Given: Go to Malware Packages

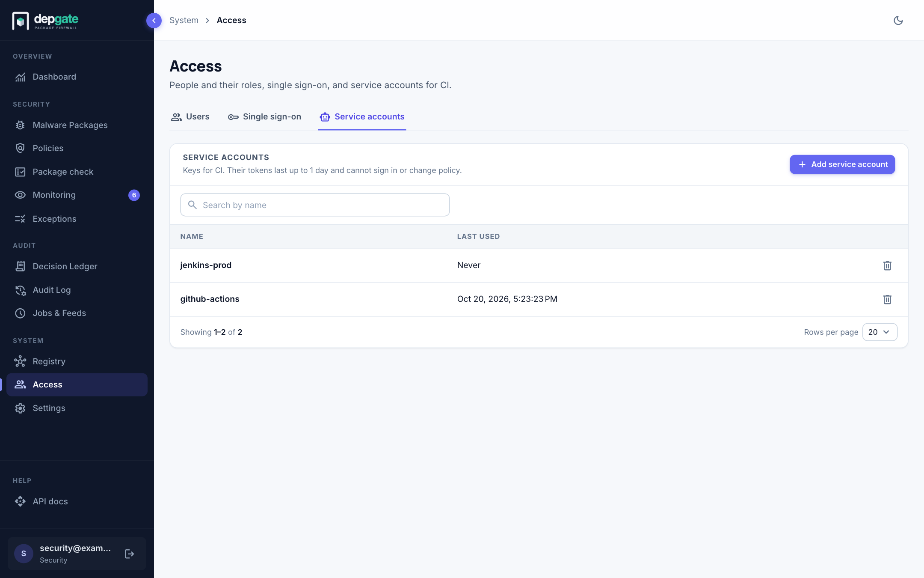Looking at the screenshot, I should click(x=77, y=125).
